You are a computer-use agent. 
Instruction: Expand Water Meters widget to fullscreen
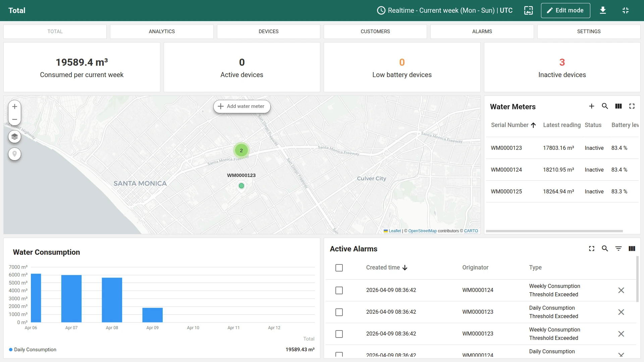tap(632, 106)
